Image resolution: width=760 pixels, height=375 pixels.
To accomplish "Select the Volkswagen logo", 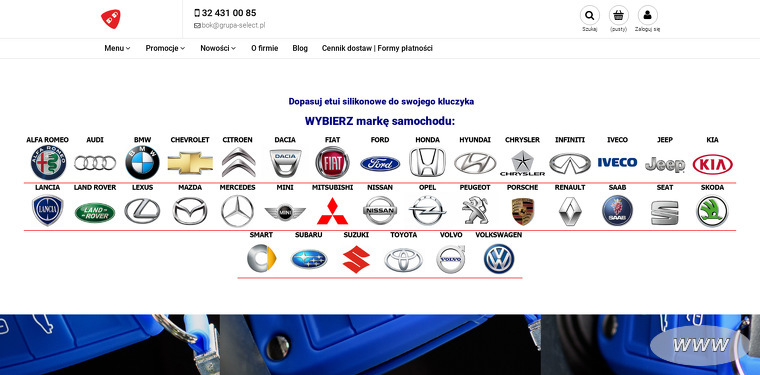I will click(x=499, y=259).
